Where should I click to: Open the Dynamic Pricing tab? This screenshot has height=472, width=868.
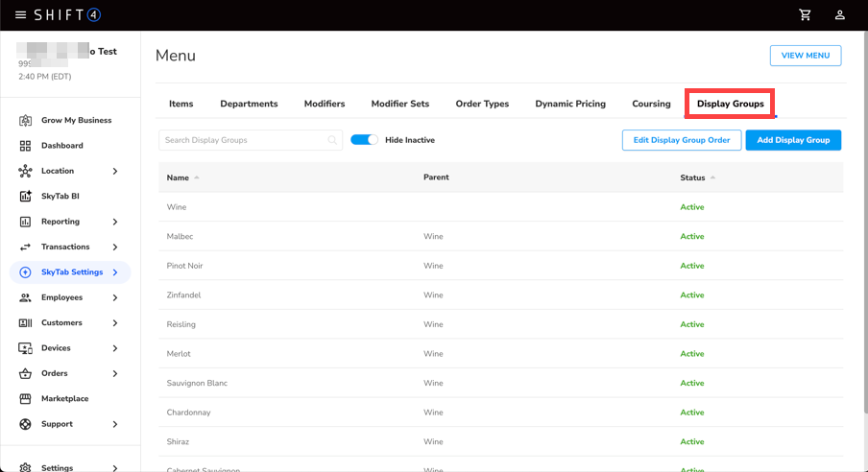pos(570,104)
